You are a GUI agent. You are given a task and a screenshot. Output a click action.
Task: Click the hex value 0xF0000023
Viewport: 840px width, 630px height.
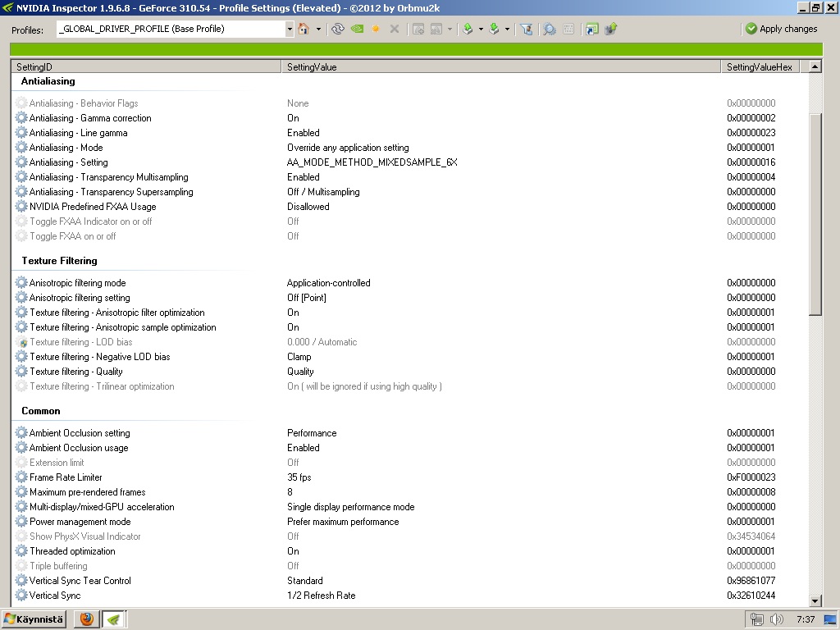click(751, 477)
